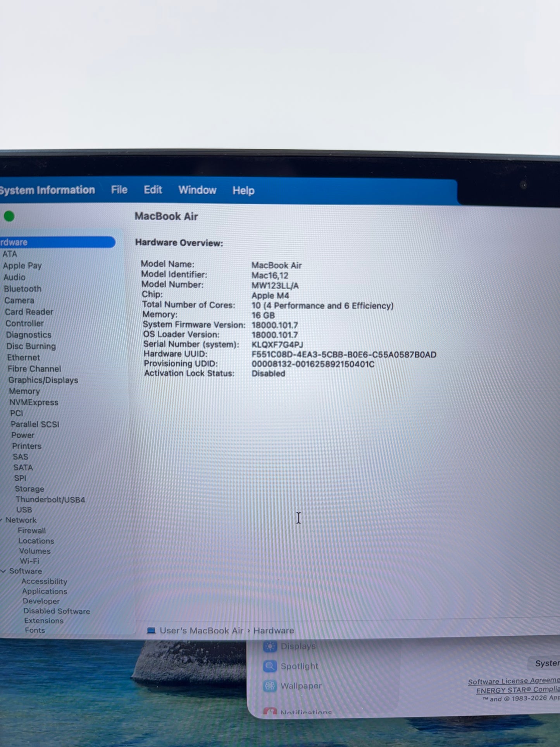The width and height of the screenshot is (560, 747).
Task: Click Wallpaper icon in System Settings window
Action: (x=270, y=686)
